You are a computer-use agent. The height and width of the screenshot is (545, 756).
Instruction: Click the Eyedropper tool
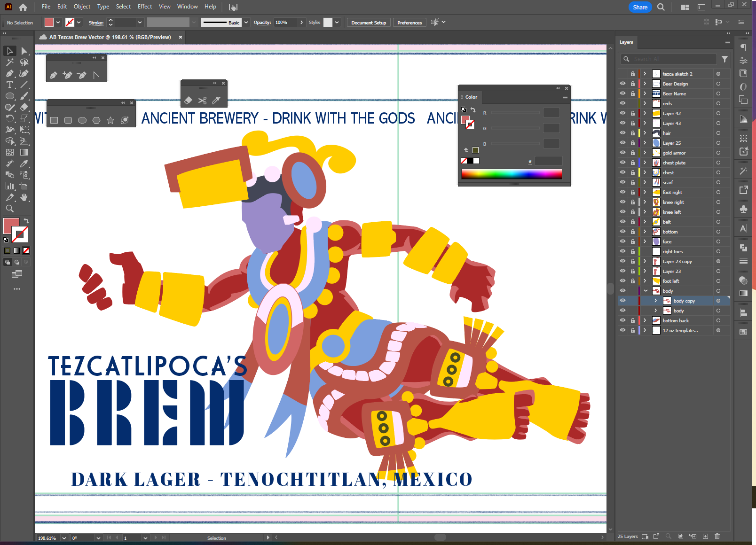(x=24, y=163)
